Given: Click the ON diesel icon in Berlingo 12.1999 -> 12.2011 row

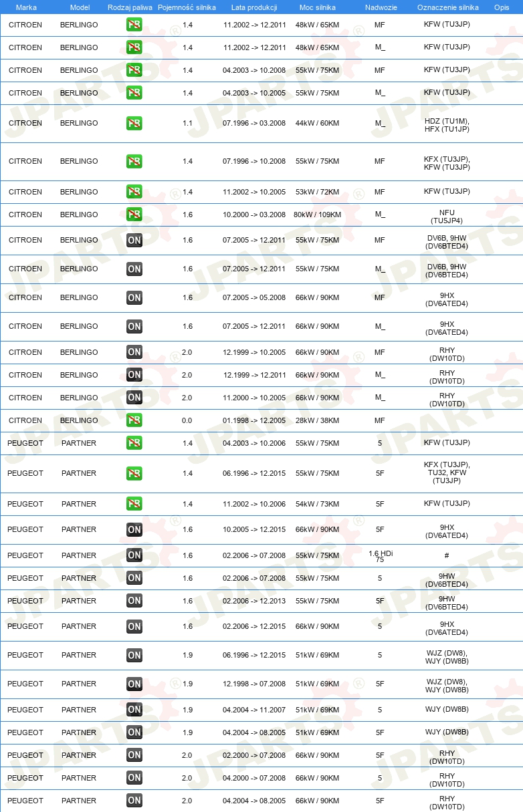Looking at the screenshot, I should tap(134, 375).
